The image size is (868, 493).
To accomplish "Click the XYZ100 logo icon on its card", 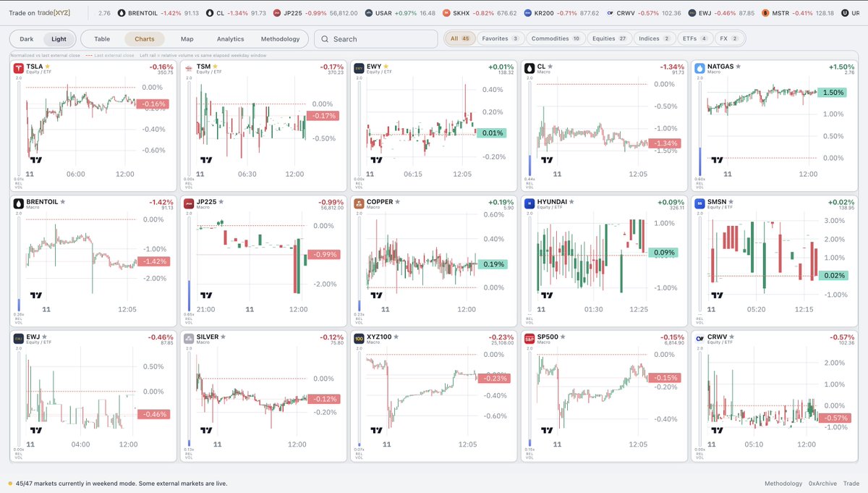I will (359, 338).
